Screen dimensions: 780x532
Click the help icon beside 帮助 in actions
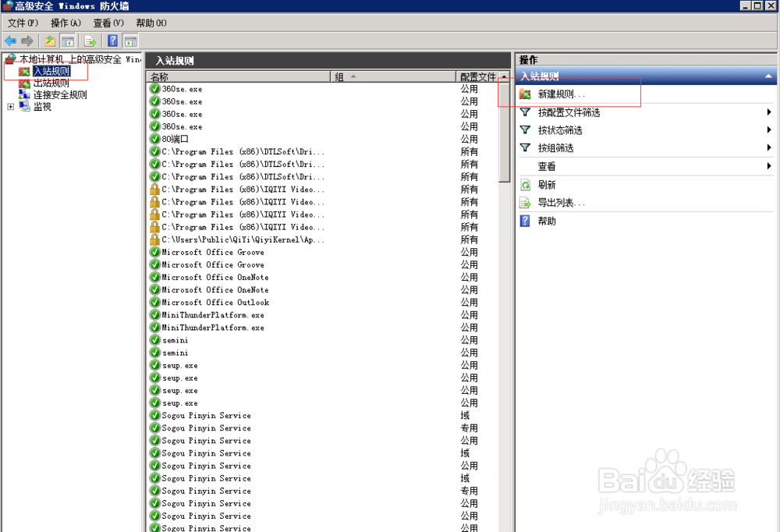click(x=525, y=221)
